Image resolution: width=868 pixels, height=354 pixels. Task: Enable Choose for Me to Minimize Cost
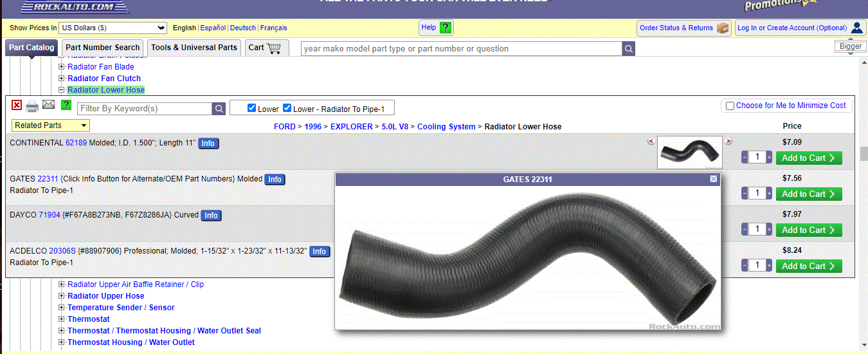730,106
